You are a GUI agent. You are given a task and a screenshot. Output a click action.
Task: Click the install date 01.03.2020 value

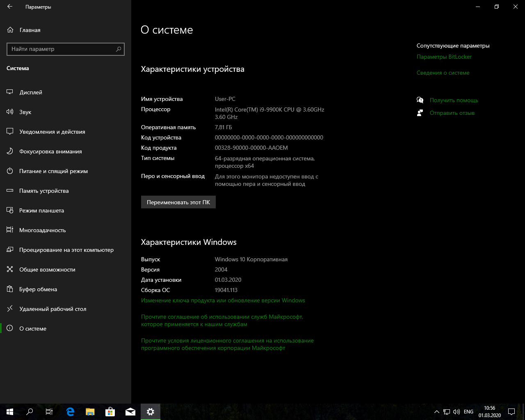[228, 280]
